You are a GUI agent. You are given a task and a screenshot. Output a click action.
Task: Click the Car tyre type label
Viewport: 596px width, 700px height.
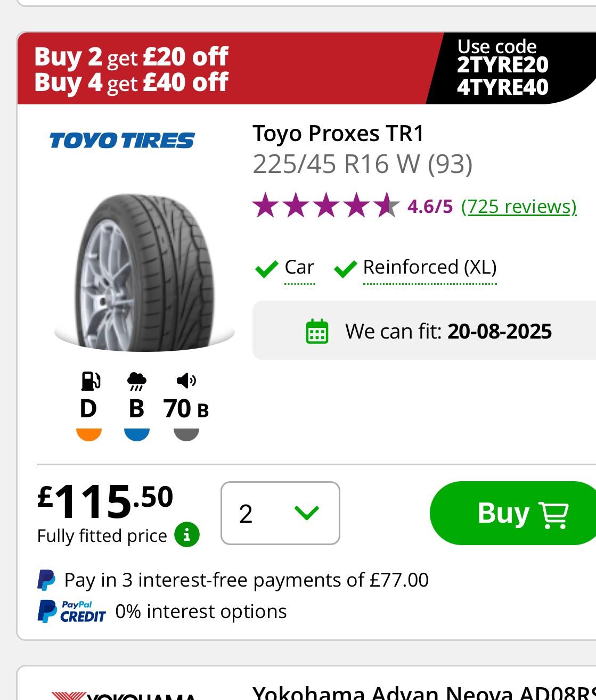click(x=299, y=267)
